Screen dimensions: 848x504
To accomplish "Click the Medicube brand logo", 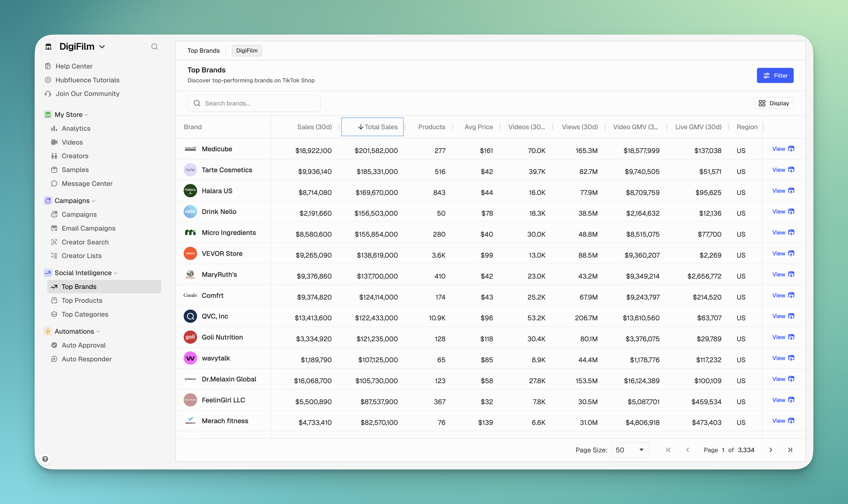I will pos(190,149).
